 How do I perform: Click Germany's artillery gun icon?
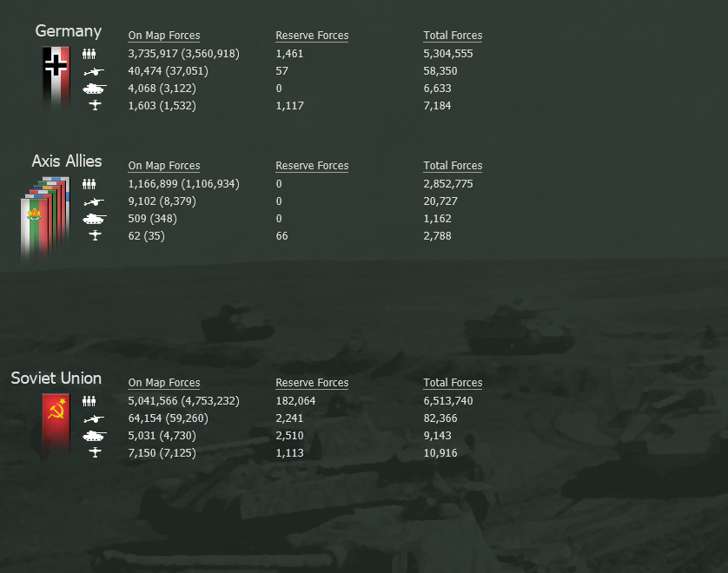[x=94, y=71]
